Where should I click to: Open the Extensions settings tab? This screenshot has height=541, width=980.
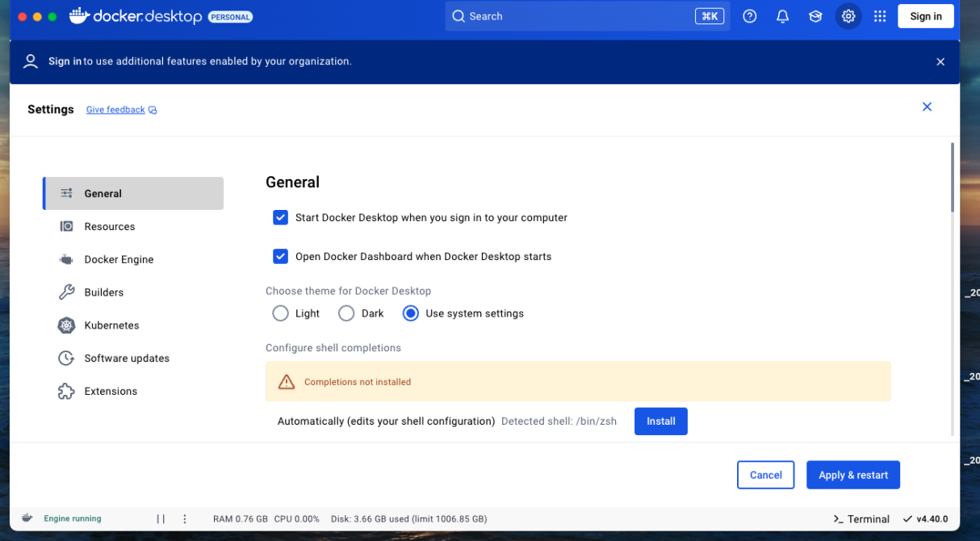[133, 391]
